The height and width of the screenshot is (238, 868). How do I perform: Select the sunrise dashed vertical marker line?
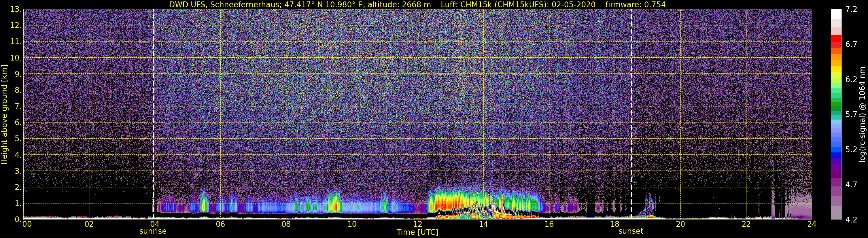click(x=153, y=114)
